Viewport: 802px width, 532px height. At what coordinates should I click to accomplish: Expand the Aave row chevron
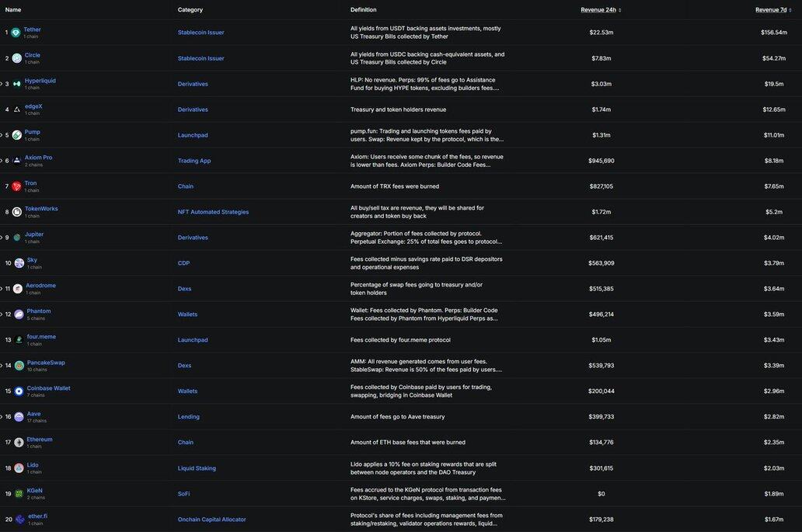click(2, 416)
